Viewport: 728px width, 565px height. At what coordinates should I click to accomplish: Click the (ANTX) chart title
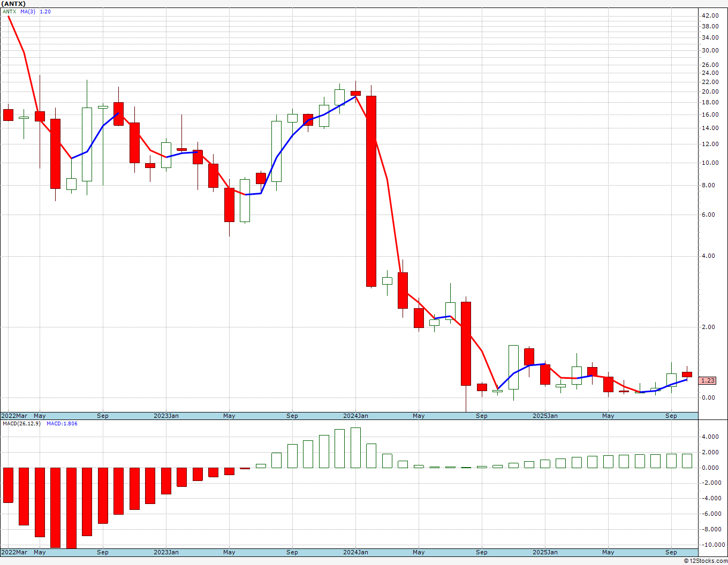click(x=13, y=4)
